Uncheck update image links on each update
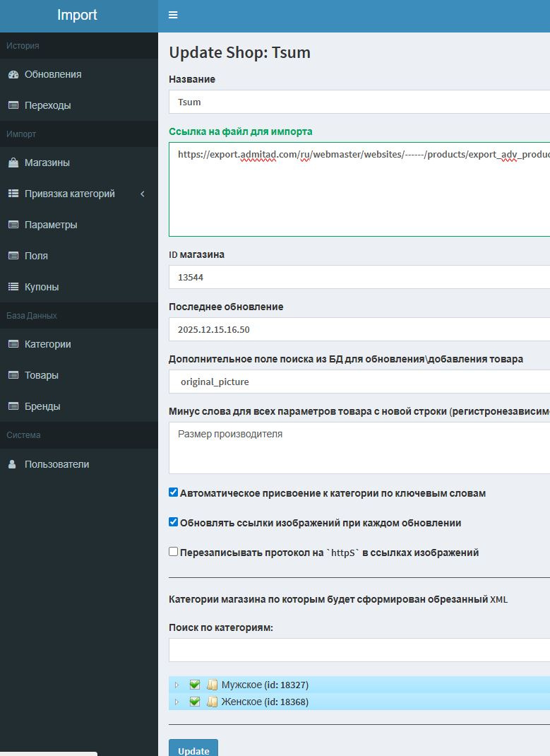The height and width of the screenshot is (756, 550). click(x=174, y=522)
